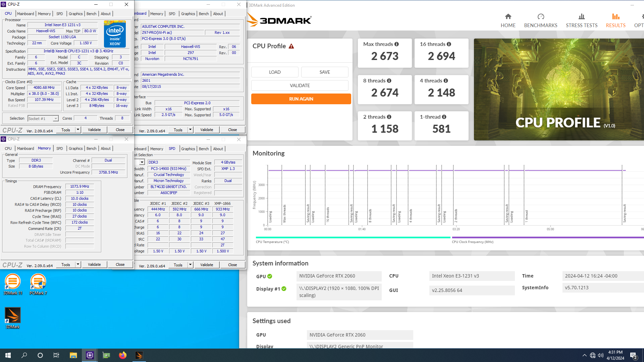Open STRESS TESTS bar chart icon

[582, 16]
